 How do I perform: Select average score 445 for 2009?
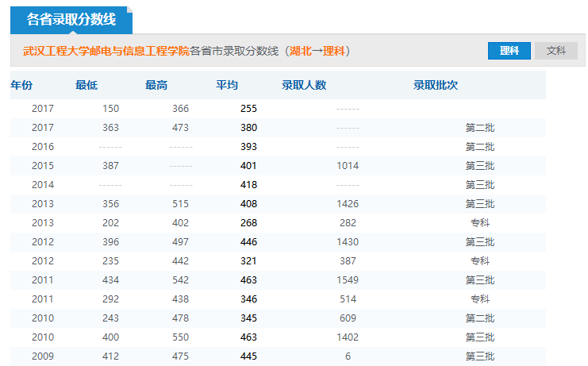tap(248, 356)
